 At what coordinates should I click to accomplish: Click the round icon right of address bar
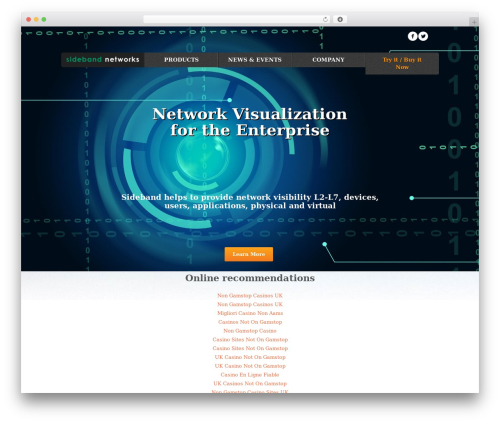(340, 19)
